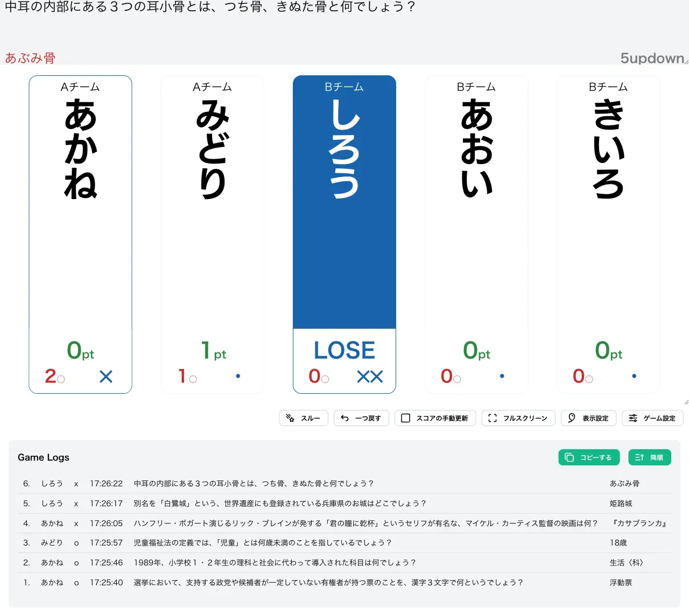This screenshot has width=689, height=616.
Task: Click the 1pt score on みどり's card
Action: pos(213,351)
